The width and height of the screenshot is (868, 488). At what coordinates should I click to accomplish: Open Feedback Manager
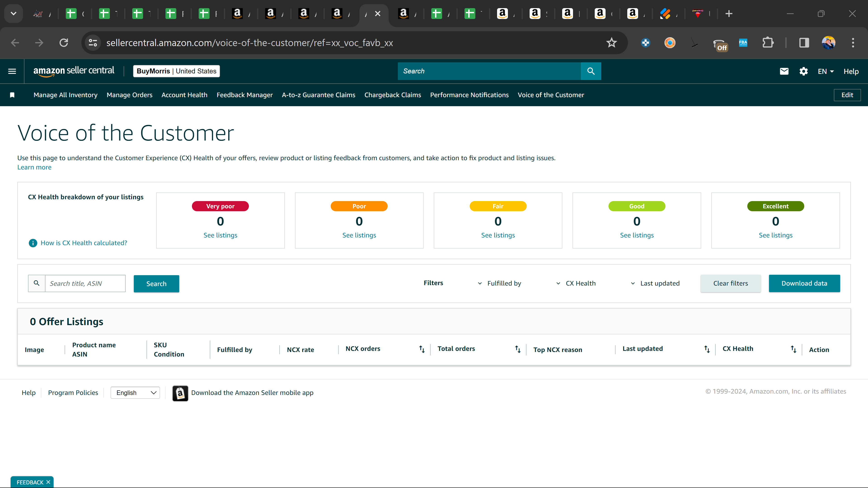245,95
